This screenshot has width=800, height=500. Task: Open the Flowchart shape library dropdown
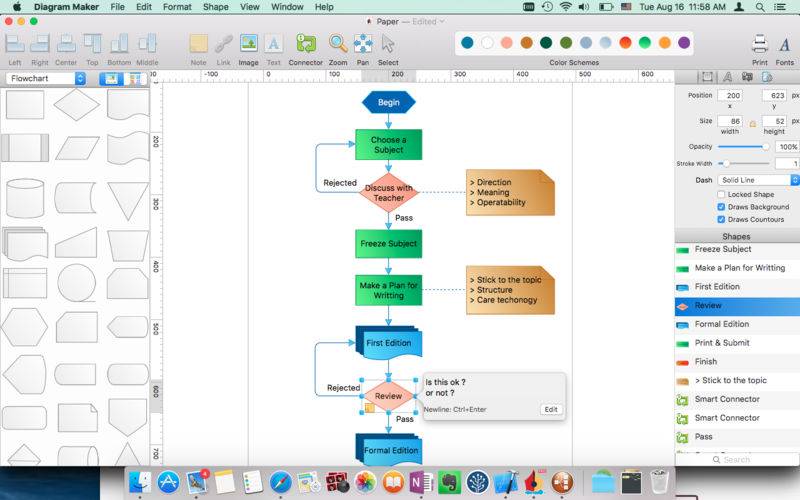[x=46, y=79]
